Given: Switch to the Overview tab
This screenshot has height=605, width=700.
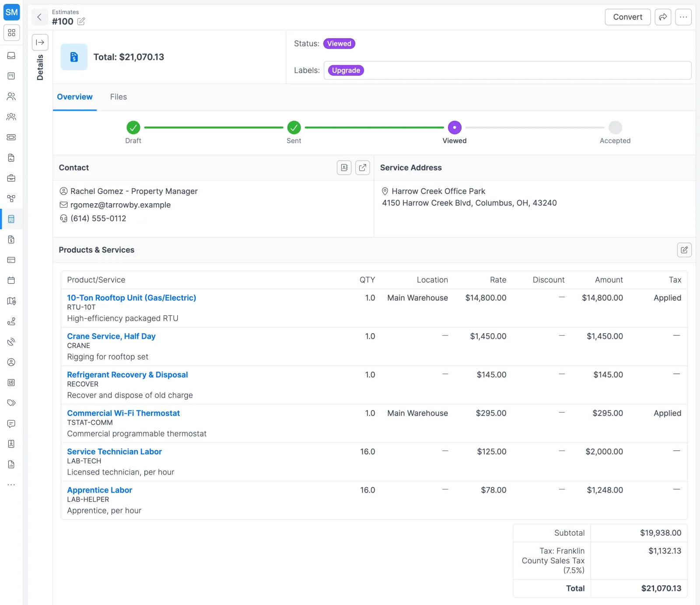Looking at the screenshot, I should click(x=75, y=97).
